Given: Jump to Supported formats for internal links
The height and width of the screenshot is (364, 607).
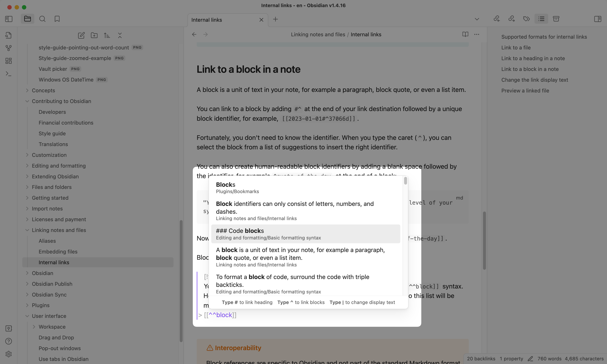Looking at the screenshot, I should [x=544, y=37].
